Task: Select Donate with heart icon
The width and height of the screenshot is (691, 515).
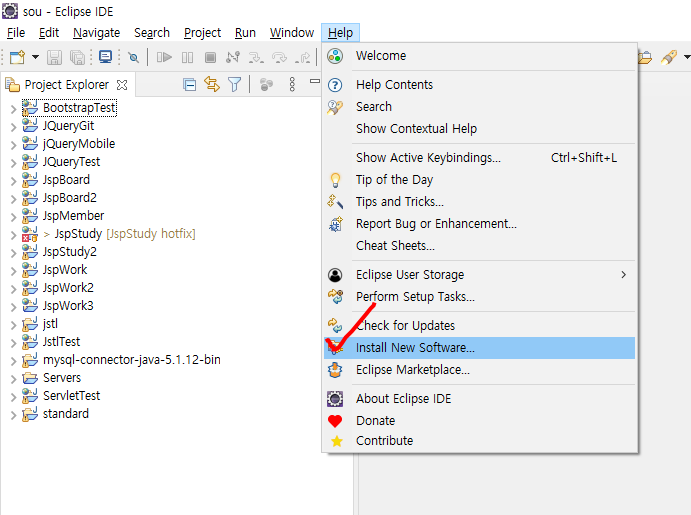Action: 479,421
